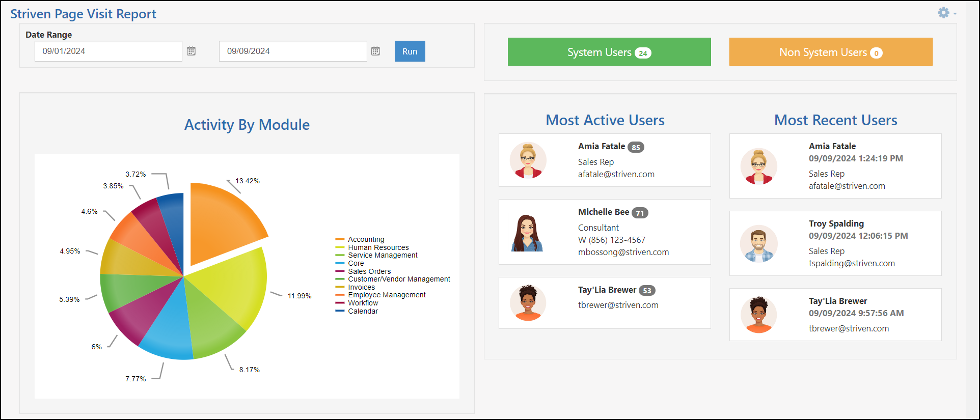Screen dimensions: 980x420
Task: Click the 85 visit count badge
Action: pos(636,147)
